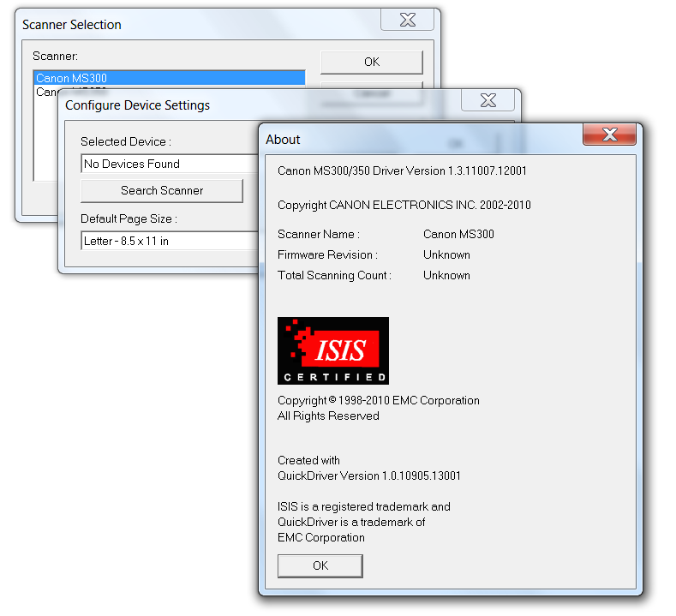Click the Total Scanning Count label
The image size is (676, 616).
(334, 276)
